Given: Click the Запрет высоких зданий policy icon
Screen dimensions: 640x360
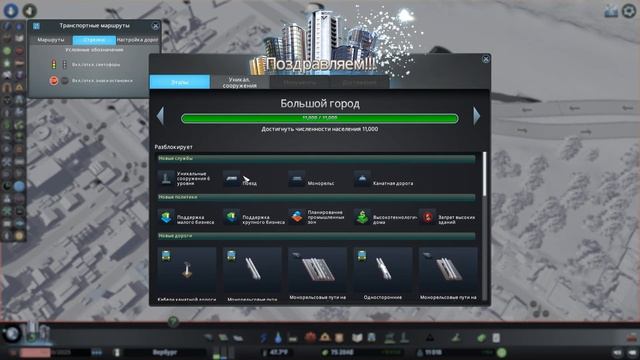Looking at the screenshot, I should click(427, 217).
